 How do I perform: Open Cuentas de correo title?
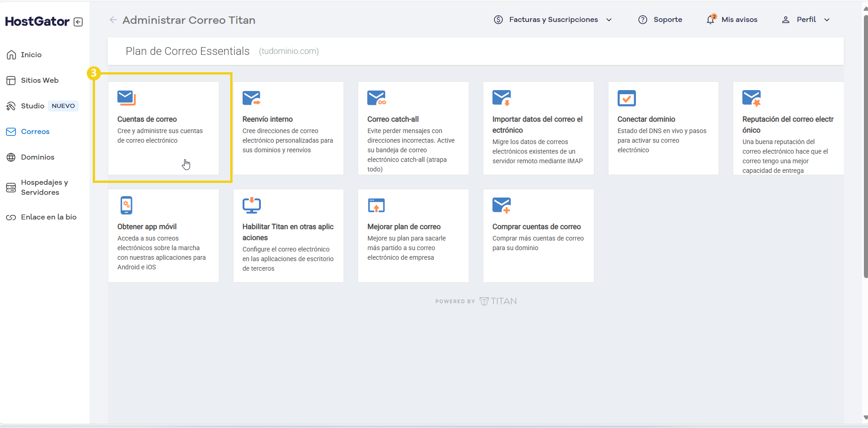[147, 119]
